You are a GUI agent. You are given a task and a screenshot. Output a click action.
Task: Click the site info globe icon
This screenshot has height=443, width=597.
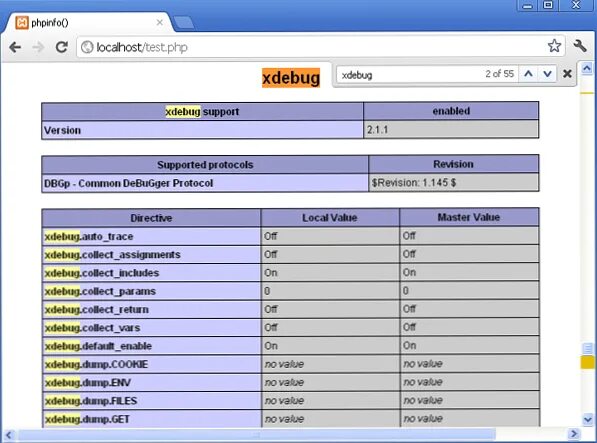(x=87, y=47)
